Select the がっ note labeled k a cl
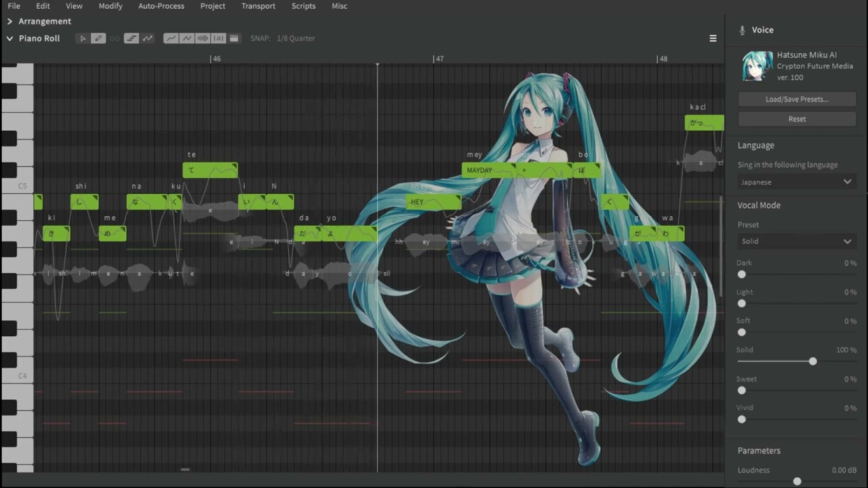868x488 pixels. (705, 123)
